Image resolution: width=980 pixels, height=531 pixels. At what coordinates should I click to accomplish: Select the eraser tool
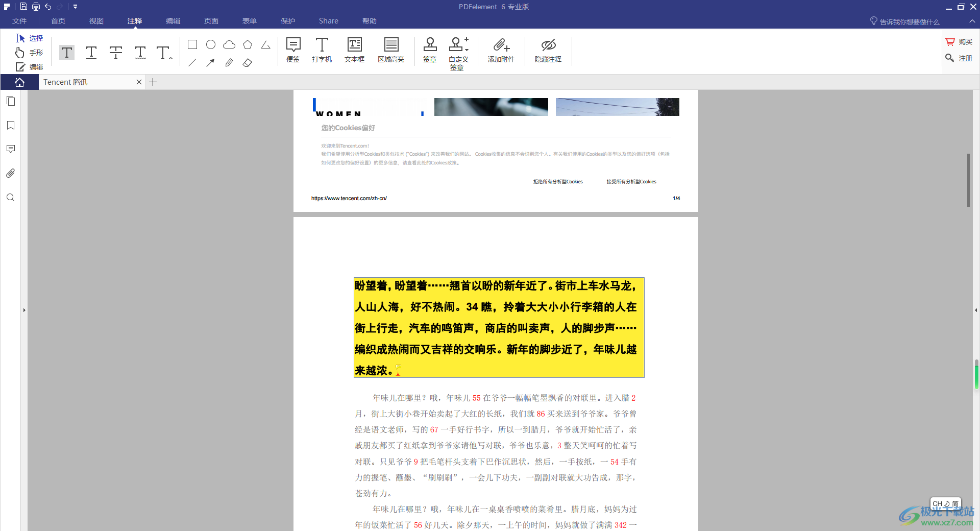(x=248, y=63)
